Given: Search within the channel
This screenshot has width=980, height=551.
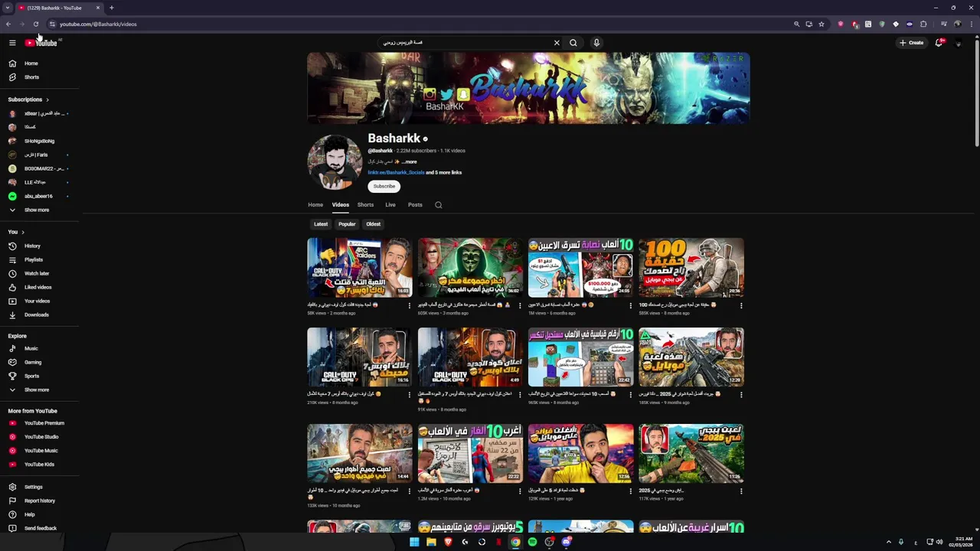Looking at the screenshot, I should (x=439, y=204).
